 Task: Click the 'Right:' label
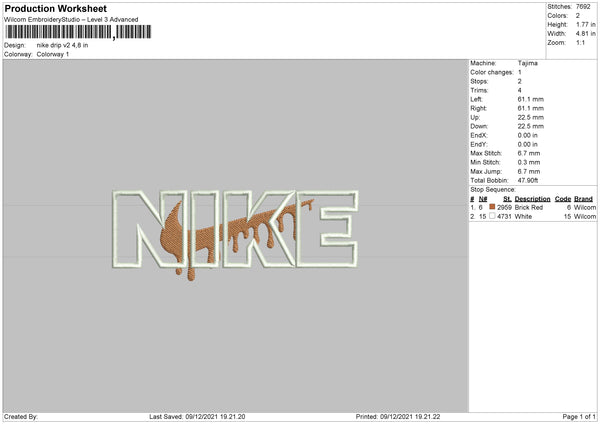[479, 108]
